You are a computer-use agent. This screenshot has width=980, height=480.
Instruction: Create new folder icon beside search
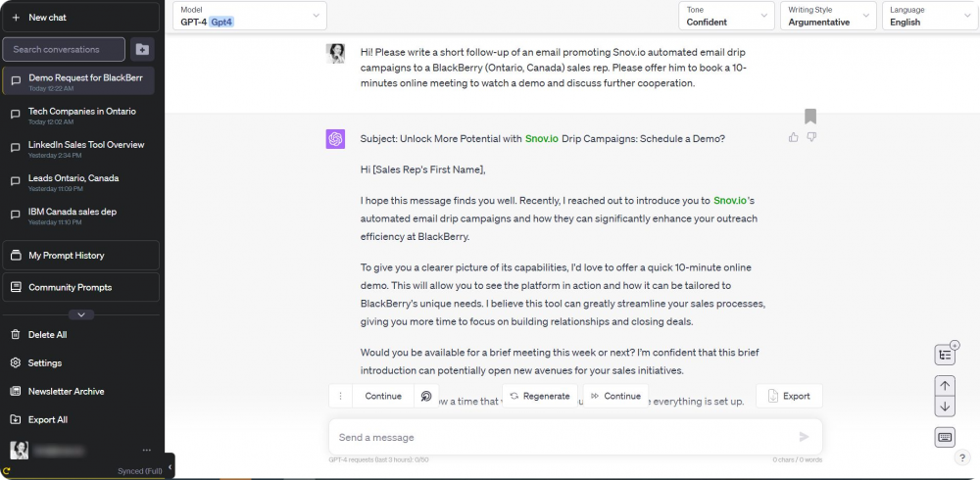(x=142, y=49)
